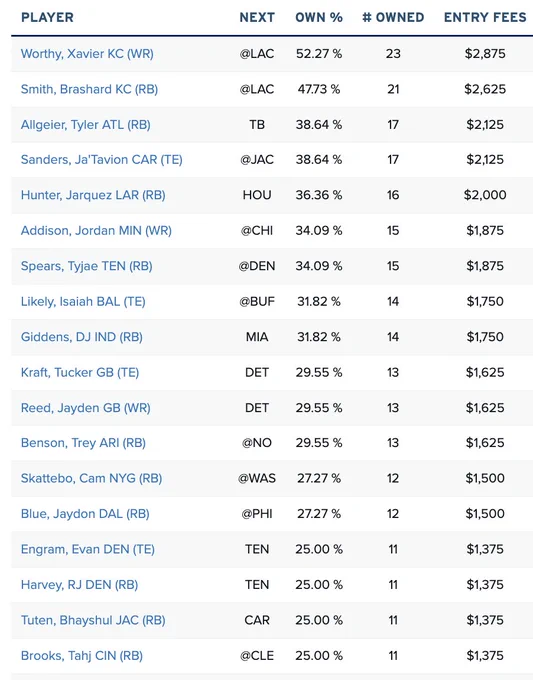Viewport: 533px width, 680px height.
Task: Open Isaiah Likely BAL link
Action: pos(83,302)
